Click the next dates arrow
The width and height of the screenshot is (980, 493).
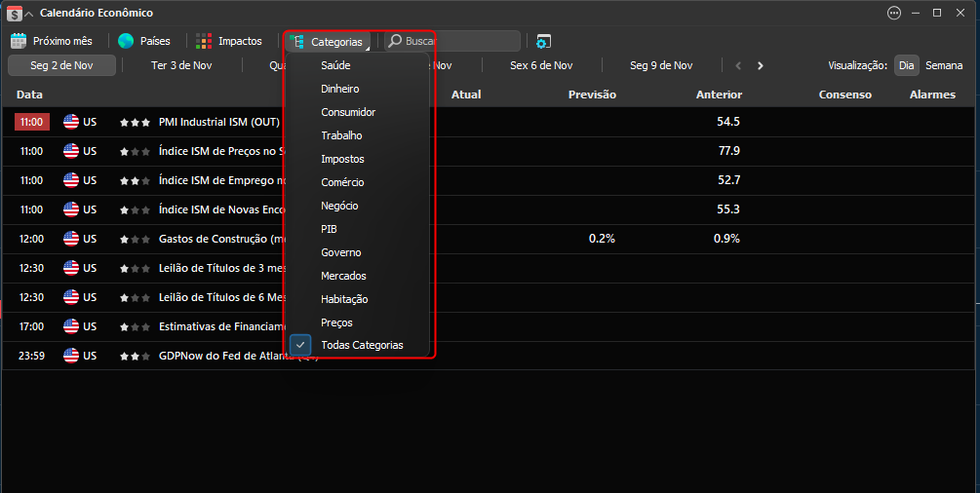760,65
